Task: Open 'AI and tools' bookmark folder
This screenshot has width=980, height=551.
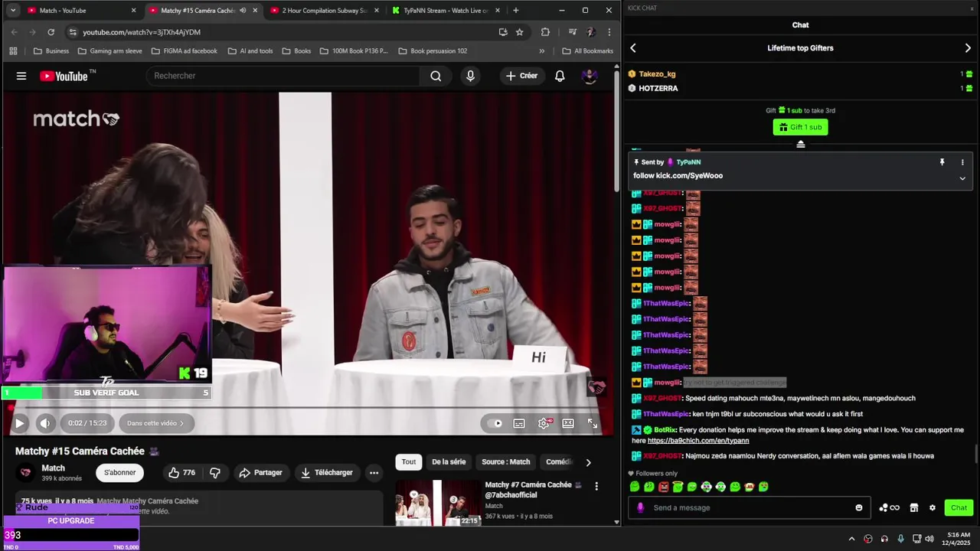Action: (250, 51)
